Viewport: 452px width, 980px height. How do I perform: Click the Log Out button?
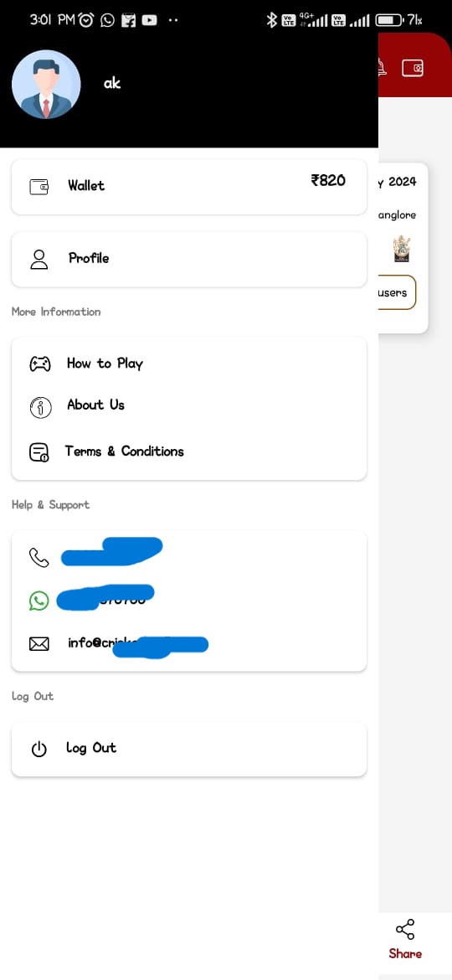(189, 749)
